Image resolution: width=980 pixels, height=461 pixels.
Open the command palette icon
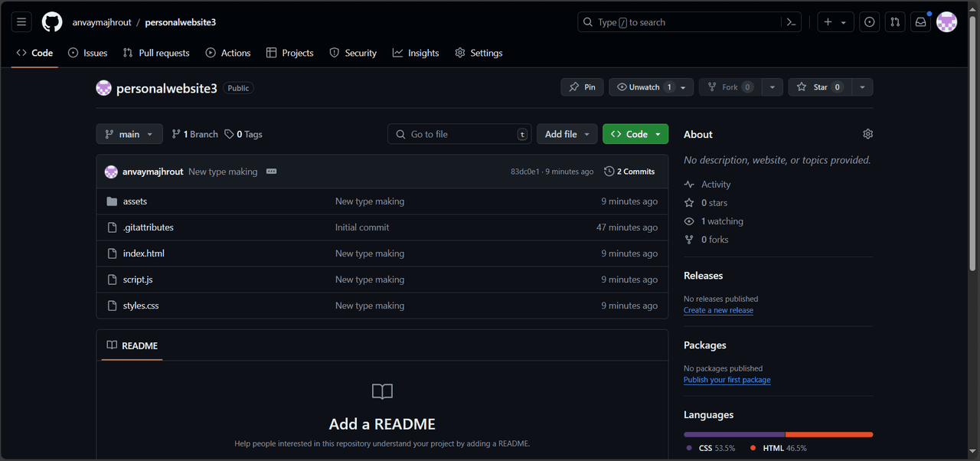tap(792, 22)
